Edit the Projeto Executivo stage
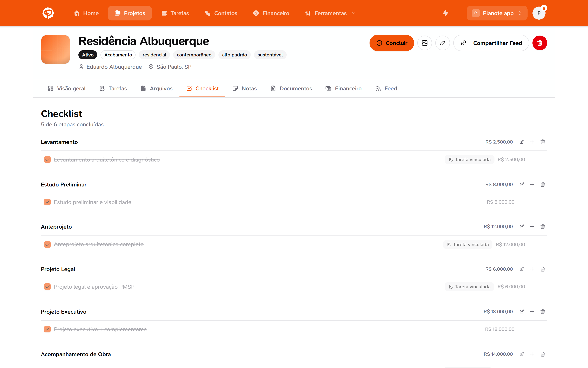Screen dimensions: 588x368 click(x=522, y=312)
